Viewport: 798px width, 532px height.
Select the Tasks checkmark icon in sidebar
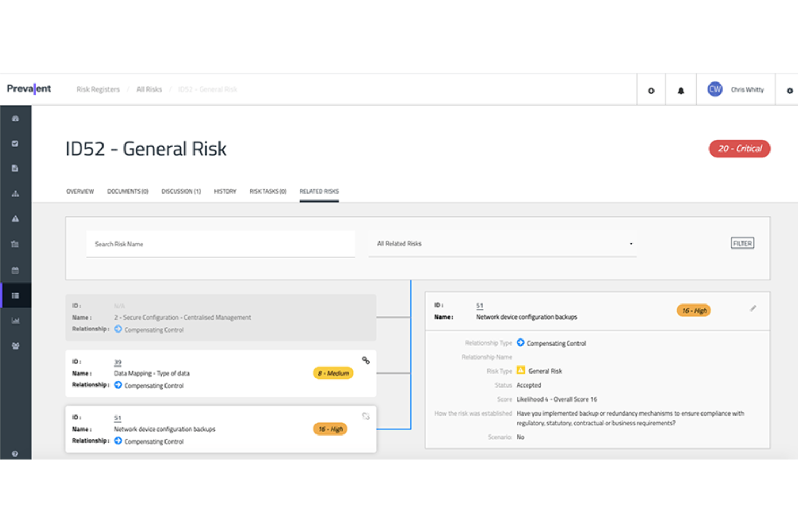[16, 143]
